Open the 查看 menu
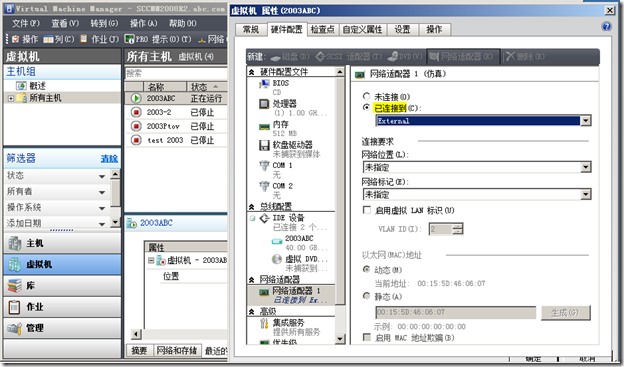 coord(65,23)
